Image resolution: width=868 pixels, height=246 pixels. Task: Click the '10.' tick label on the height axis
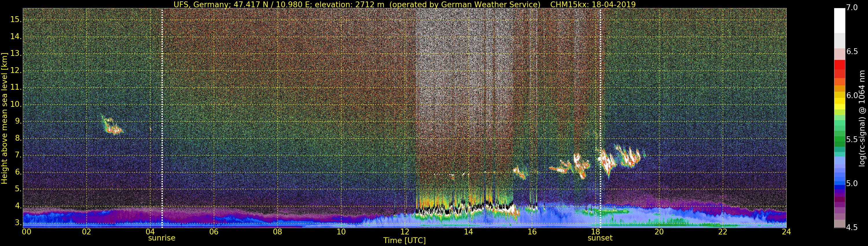coord(16,104)
